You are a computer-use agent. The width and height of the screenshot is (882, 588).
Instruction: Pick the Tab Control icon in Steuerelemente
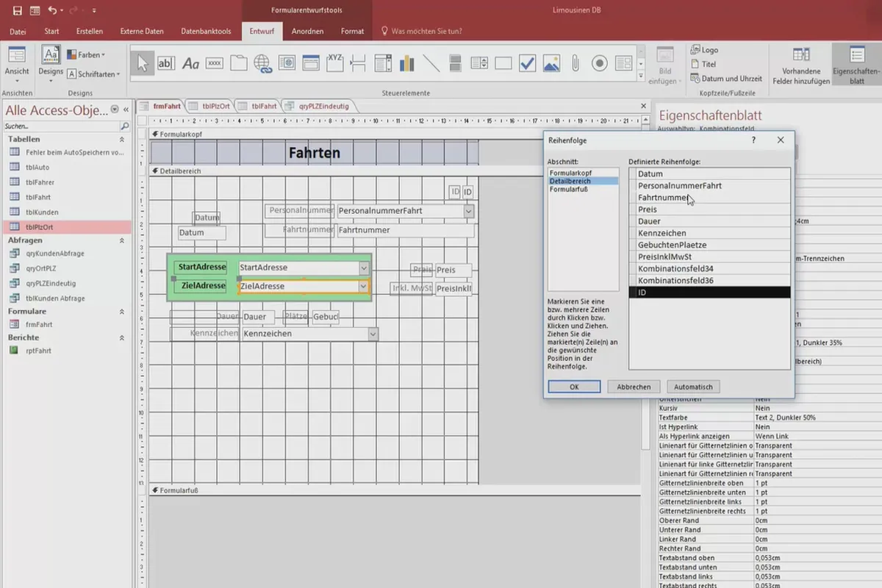point(239,64)
